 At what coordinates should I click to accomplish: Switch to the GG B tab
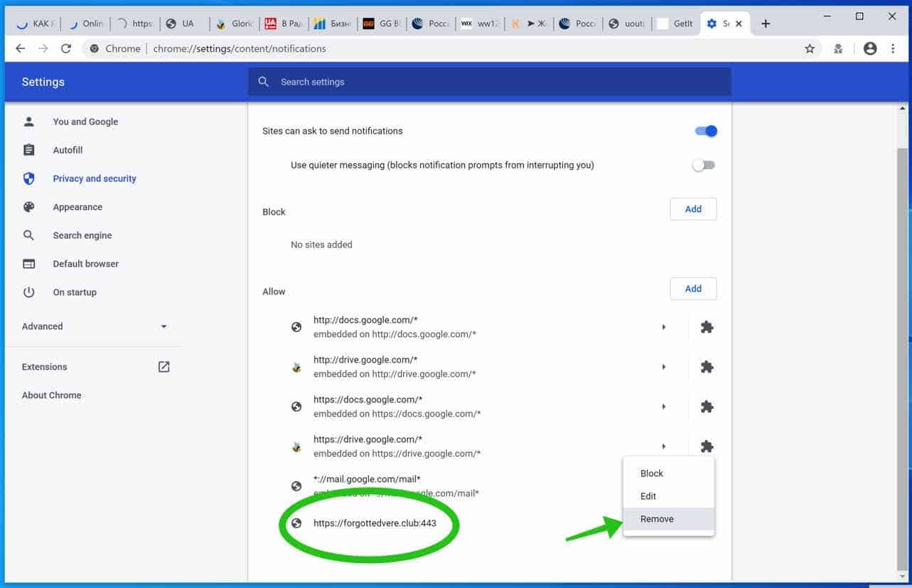(x=382, y=23)
